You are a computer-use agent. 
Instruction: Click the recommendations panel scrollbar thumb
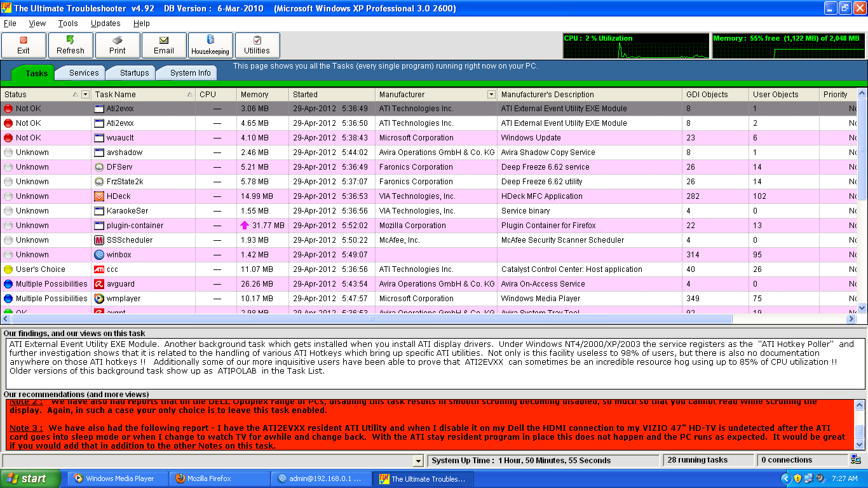click(860, 431)
